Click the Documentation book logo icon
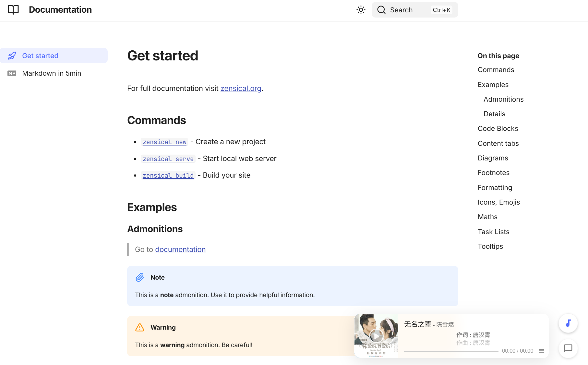Screen dimensions: 588x365 [x=13, y=10]
